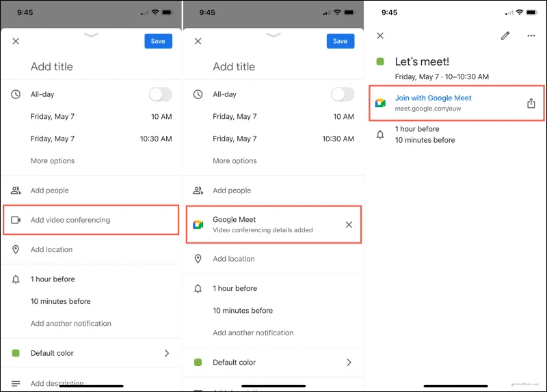
Task: Open the start date Friday, May 7, left screen
Action: [53, 116]
